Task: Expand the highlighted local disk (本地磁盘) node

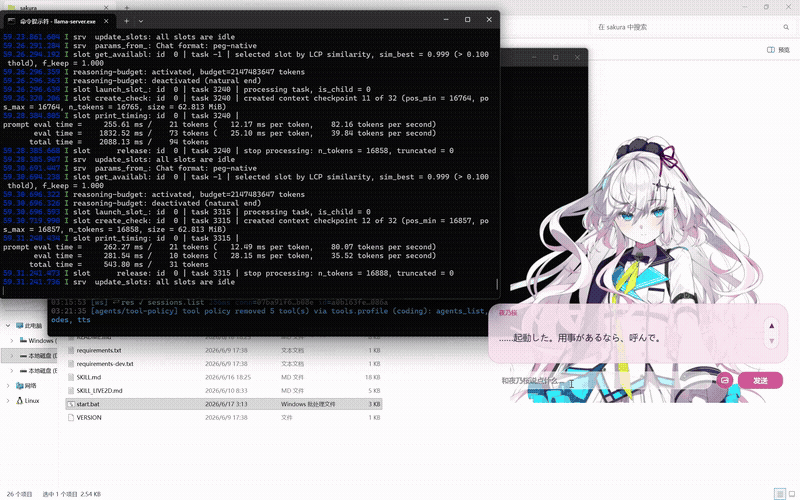Action: pos(12,355)
